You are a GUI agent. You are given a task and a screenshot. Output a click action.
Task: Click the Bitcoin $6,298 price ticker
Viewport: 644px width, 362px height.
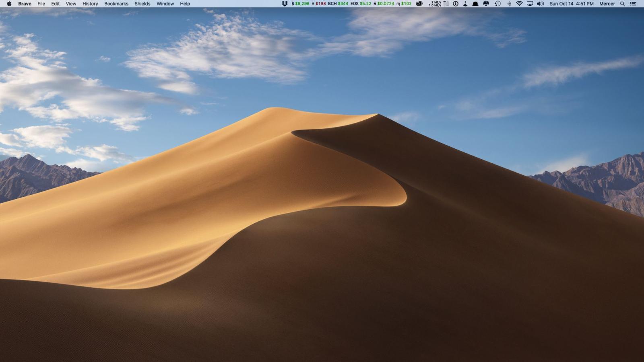[x=300, y=4]
